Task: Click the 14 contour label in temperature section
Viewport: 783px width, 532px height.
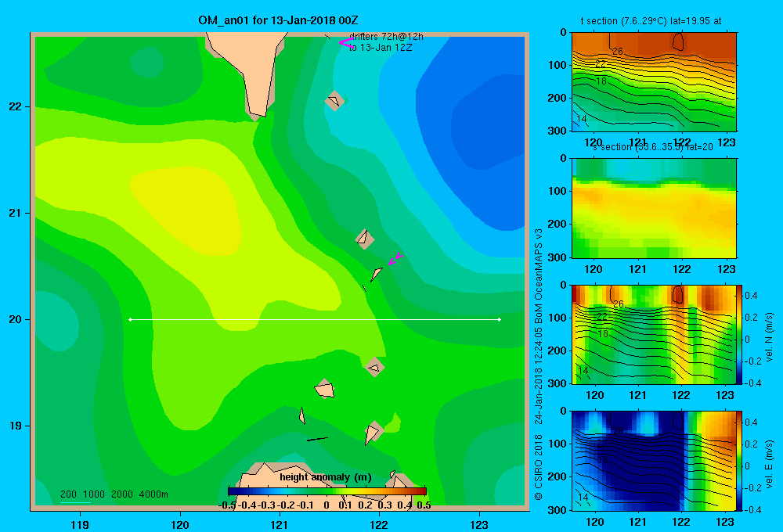Action: click(x=582, y=118)
